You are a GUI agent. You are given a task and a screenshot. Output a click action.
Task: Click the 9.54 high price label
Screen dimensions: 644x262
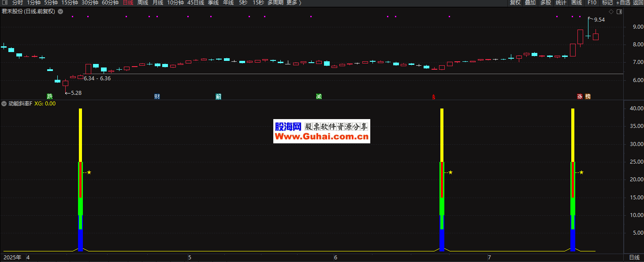coord(599,20)
